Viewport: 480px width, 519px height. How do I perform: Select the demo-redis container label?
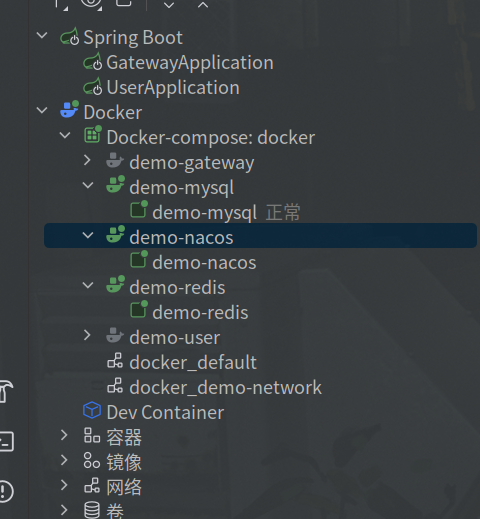[x=200, y=313]
